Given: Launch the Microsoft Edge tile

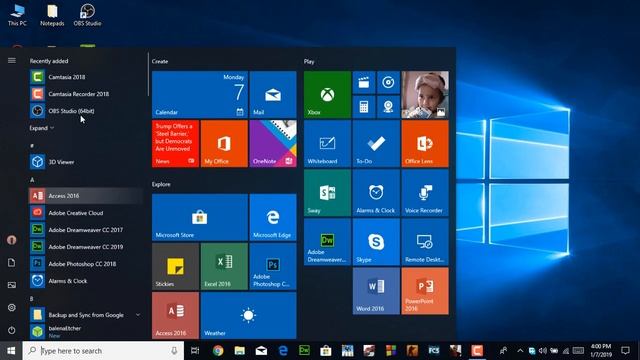Looking at the screenshot, I should 273,217.
